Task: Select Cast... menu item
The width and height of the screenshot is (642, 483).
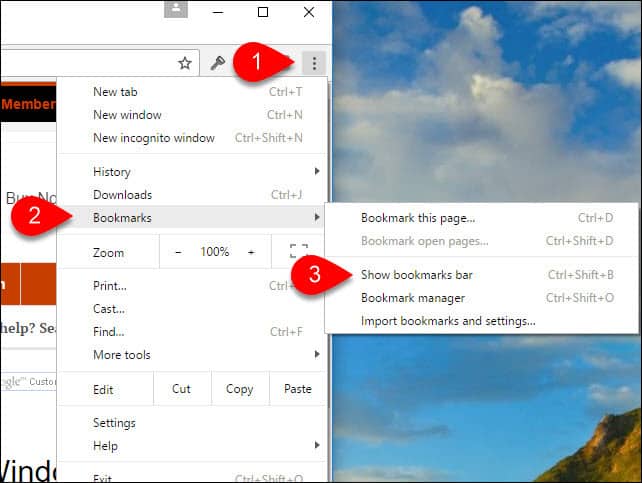Action: (192, 309)
